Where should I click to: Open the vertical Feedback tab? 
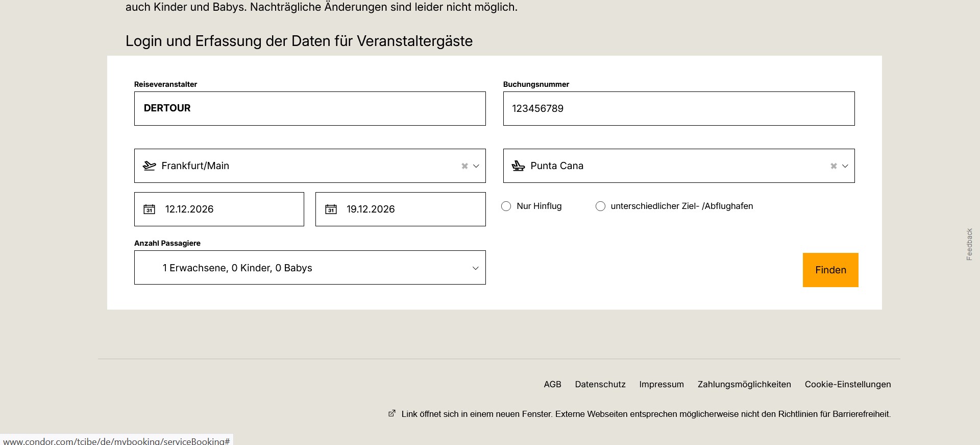coord(969,244)
